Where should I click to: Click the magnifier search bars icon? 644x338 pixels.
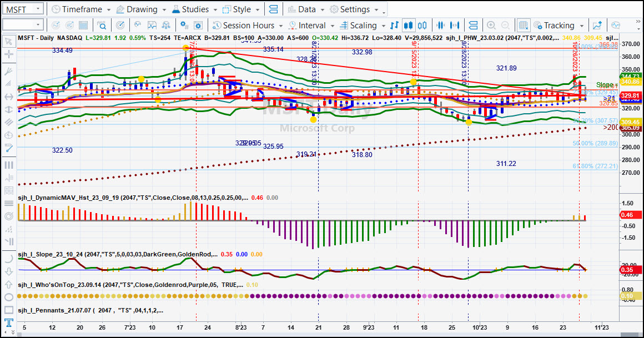coord(102,26)
